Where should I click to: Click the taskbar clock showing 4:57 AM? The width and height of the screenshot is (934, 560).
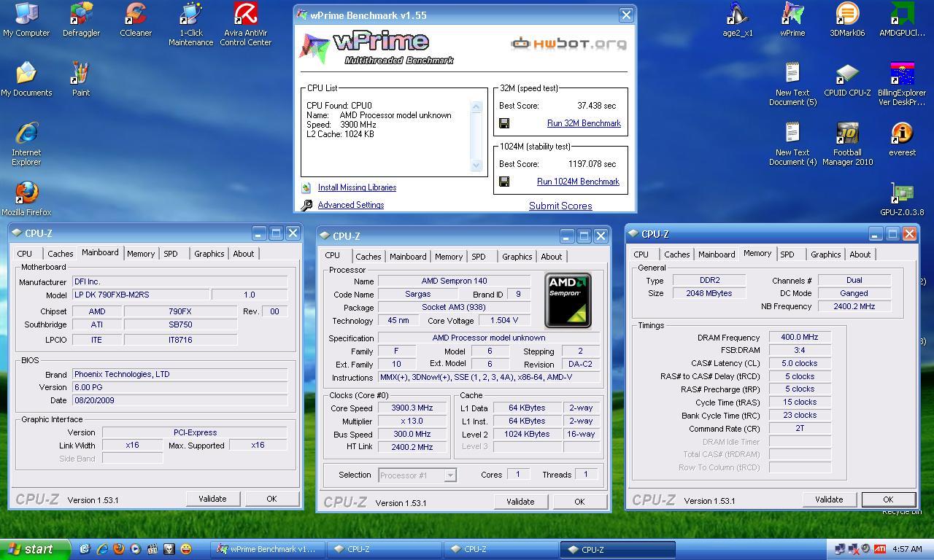point(907,549)
